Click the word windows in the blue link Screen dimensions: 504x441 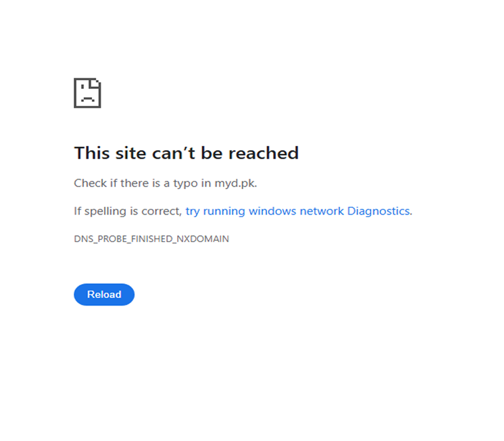(272, 211)
